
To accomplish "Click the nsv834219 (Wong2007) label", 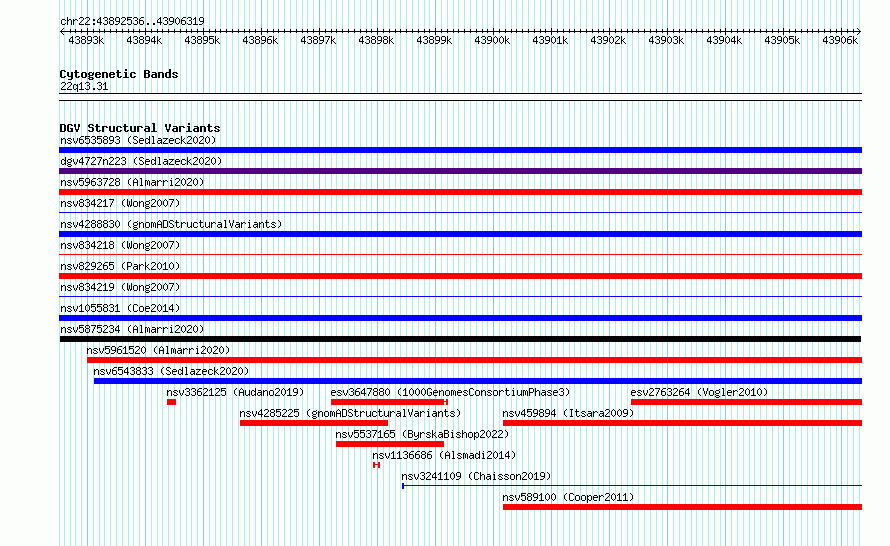I will click(x=120, y=287).
